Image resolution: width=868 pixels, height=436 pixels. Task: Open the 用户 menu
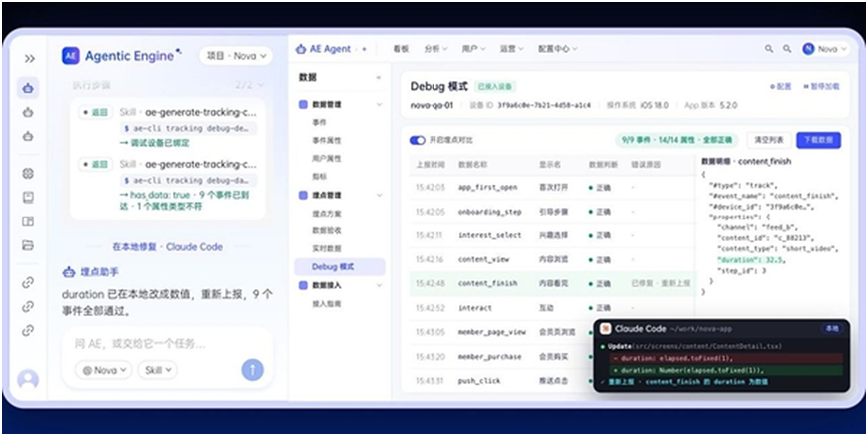(x=473, y=49)
